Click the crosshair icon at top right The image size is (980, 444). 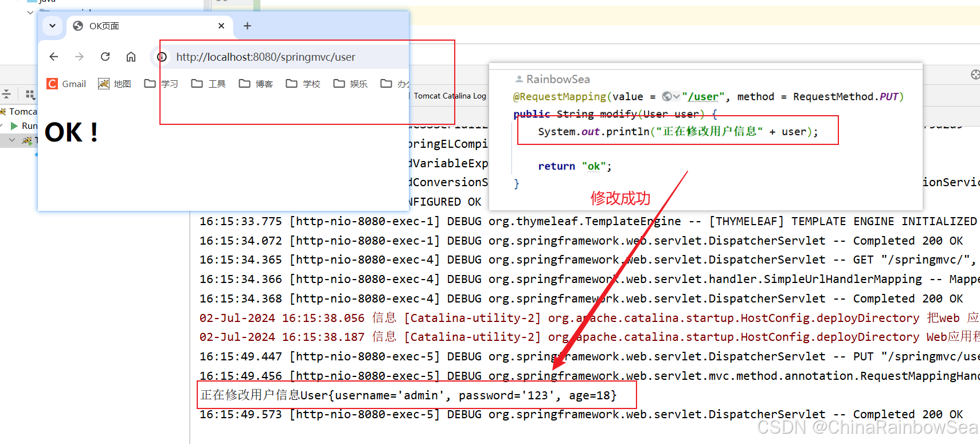[975, 74]
